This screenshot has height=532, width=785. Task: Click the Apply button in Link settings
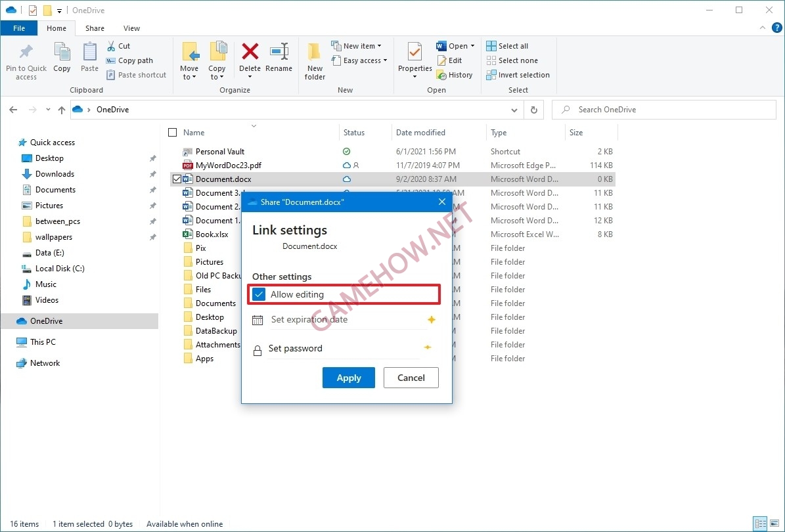349,378
